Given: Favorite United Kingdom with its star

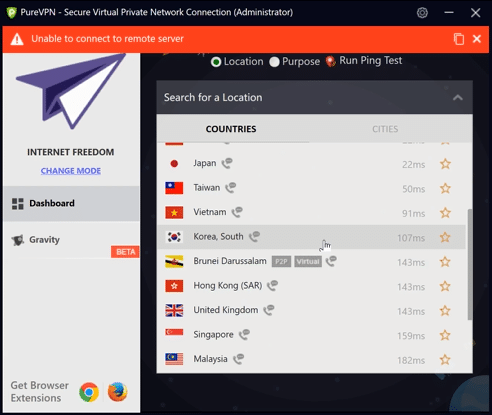Looking at the screenshot, I should coord(445,311).
